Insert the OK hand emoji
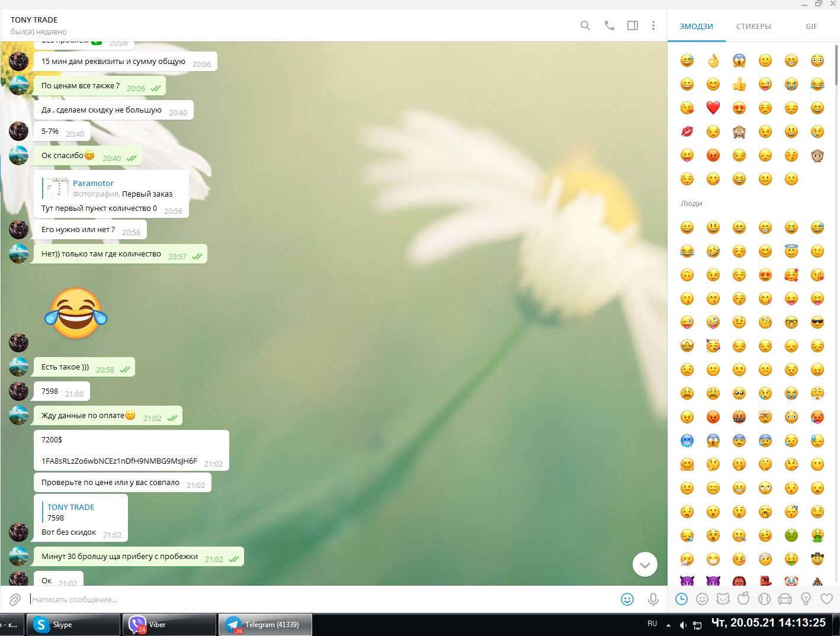Viewport: 840px width, 636px height. 713,60
